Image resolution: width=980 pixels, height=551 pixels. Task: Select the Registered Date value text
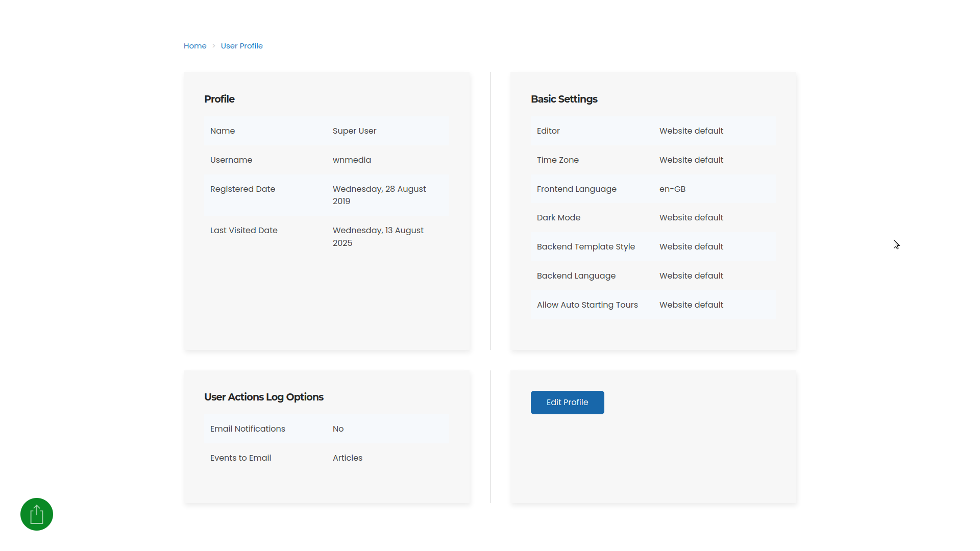click(x=379, y=195)
